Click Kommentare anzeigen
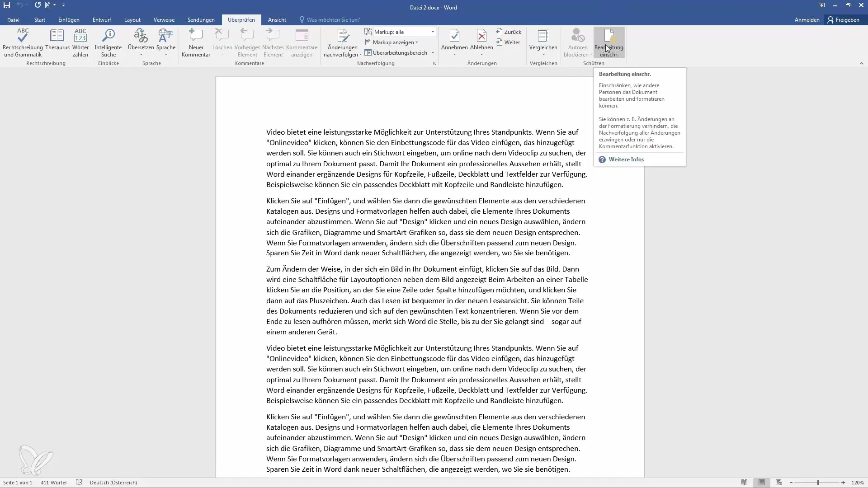 302,42
